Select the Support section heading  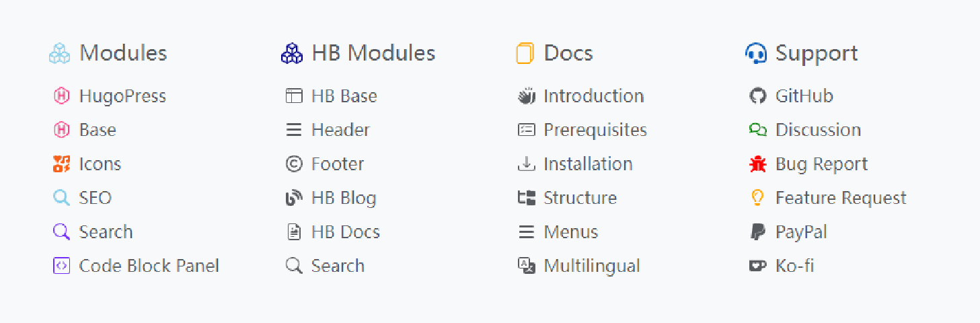click(816, 53)
